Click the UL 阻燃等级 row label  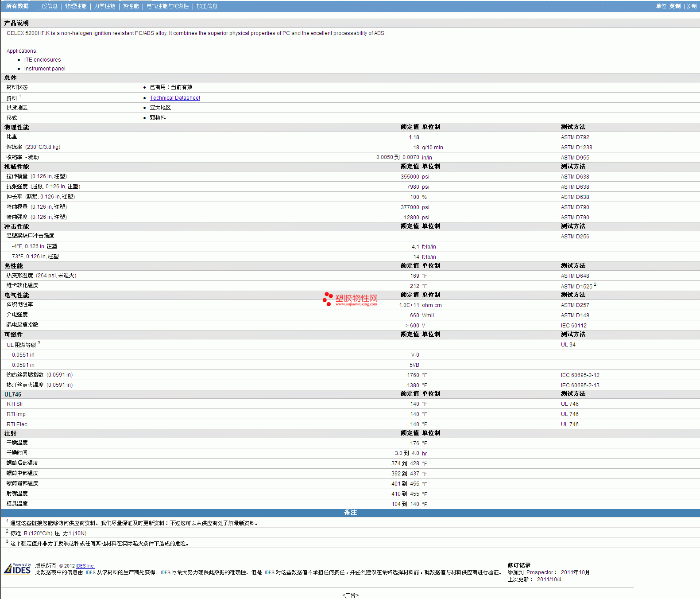[21, 345]
